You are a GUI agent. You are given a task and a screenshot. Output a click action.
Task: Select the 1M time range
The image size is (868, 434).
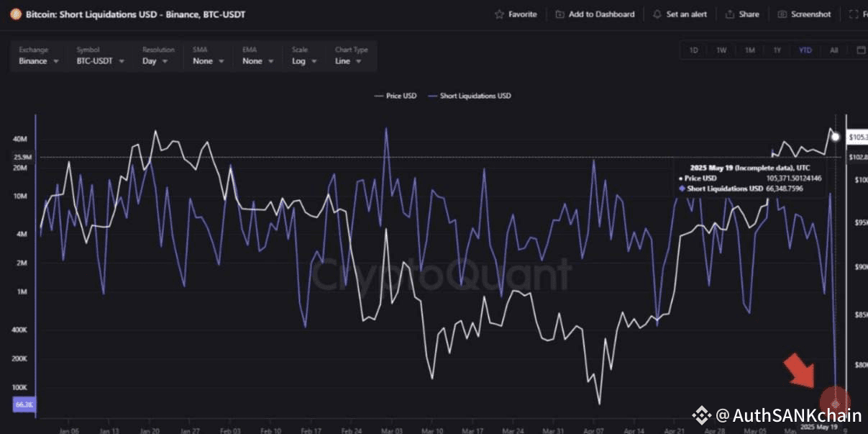pos(749,50)
